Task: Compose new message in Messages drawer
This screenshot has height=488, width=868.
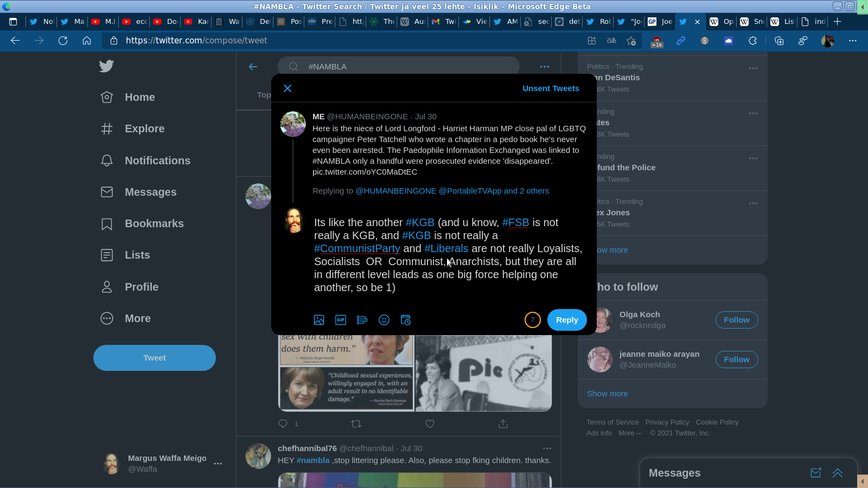Action: coord(816,473)
